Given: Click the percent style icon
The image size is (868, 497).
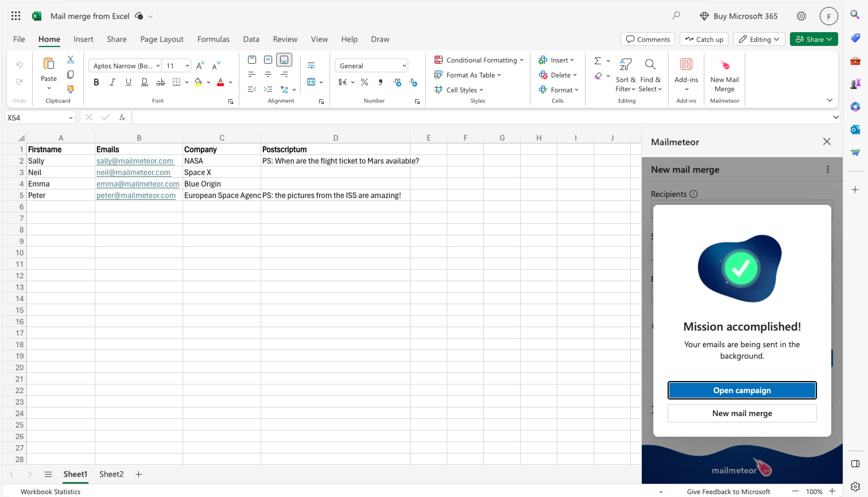Looking at the screenshot, I should pos(364,82).
